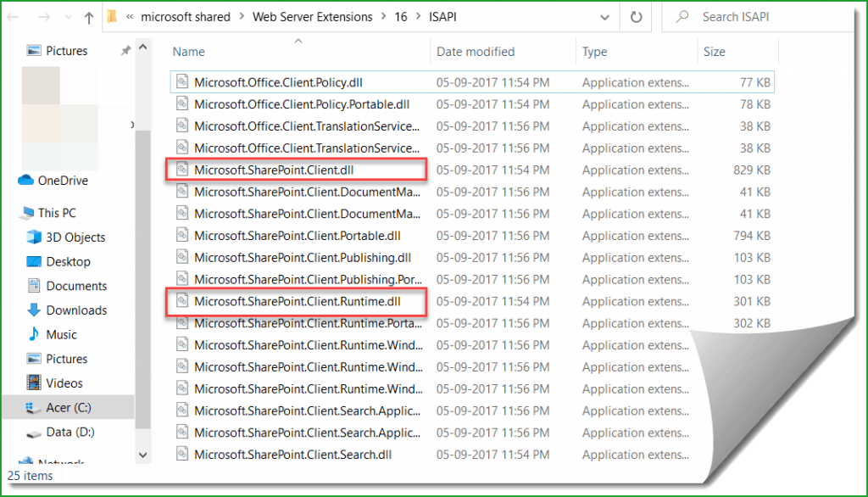The height and width of the screenshot is (497, 868).
Task: Open Documents in navigation pane
Action: (76, 286)
